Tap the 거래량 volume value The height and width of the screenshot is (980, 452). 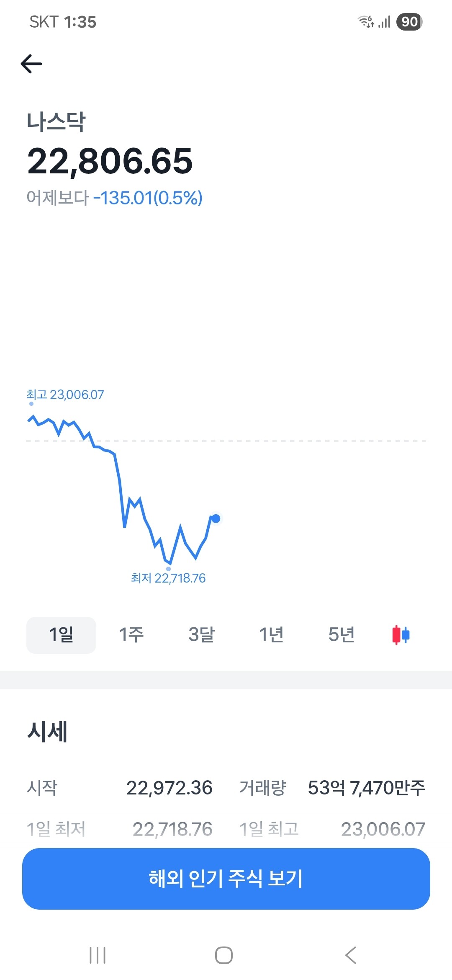(x=366, y=788)
